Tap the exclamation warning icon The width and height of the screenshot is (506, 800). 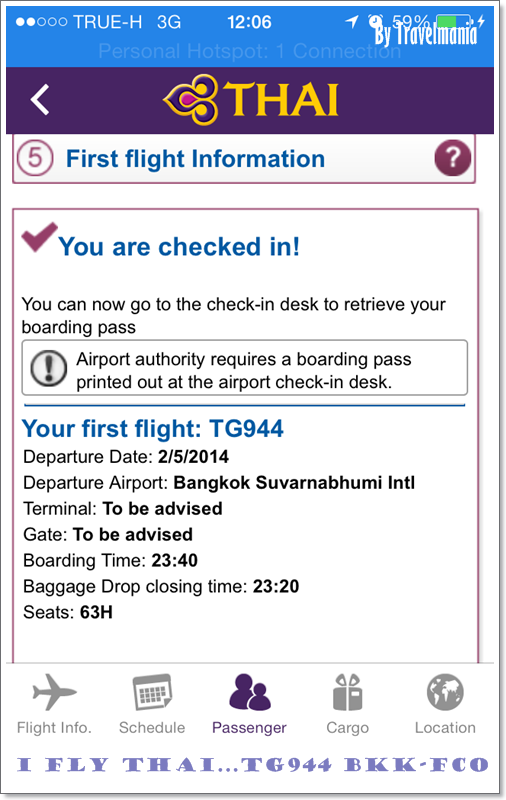tap(48, 368)
